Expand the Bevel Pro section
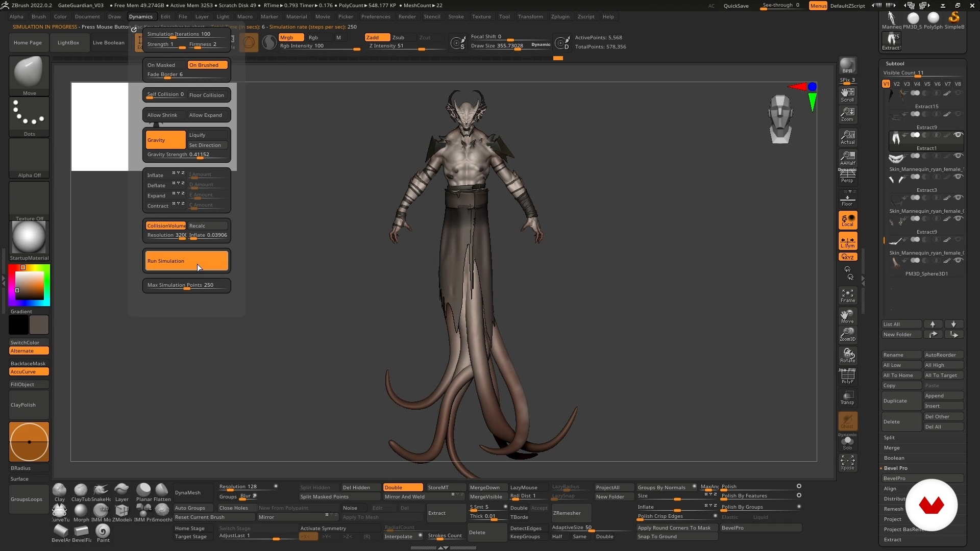Screen dimensions: 980x551 tap(896, 468)
